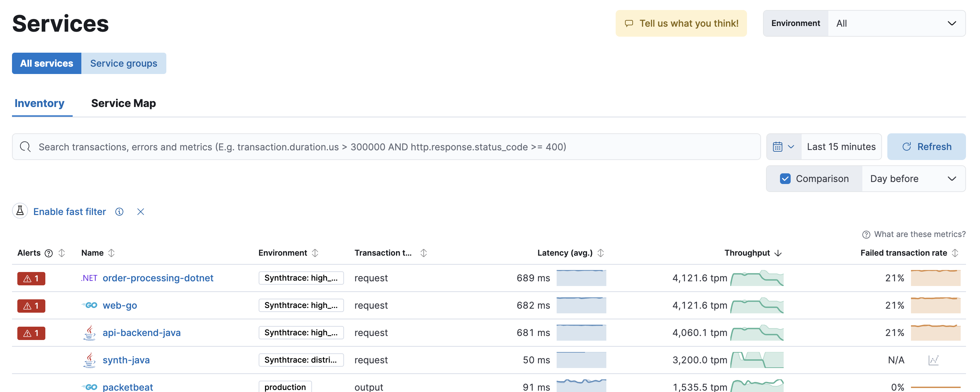The width and height of the screenshot is (980, 392).
Task: Open api-backend-java service link
Action: [x=142, y=333]
